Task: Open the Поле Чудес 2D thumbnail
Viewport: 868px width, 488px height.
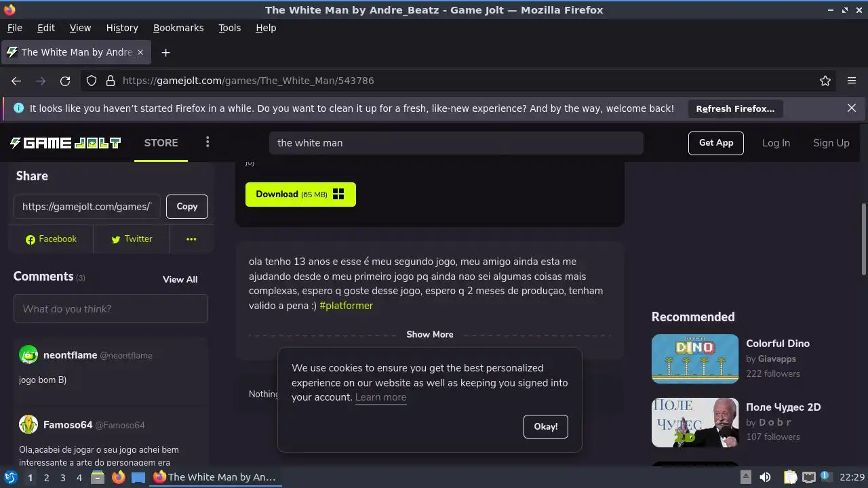Action: pyautogui.click(x=695, y=422)
